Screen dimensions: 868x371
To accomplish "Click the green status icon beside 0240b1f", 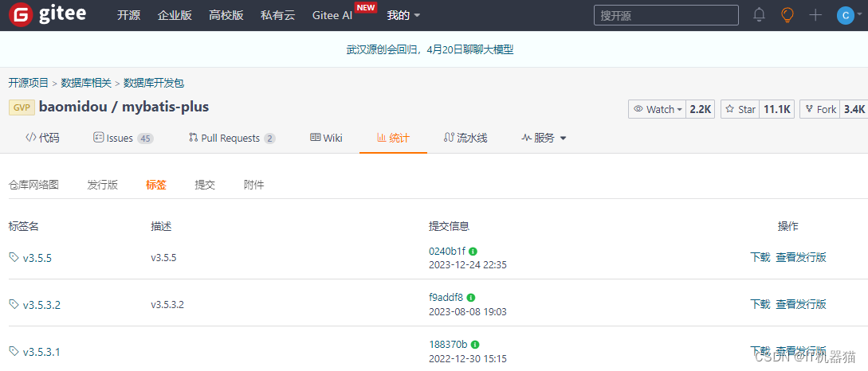I will point(474,251).
